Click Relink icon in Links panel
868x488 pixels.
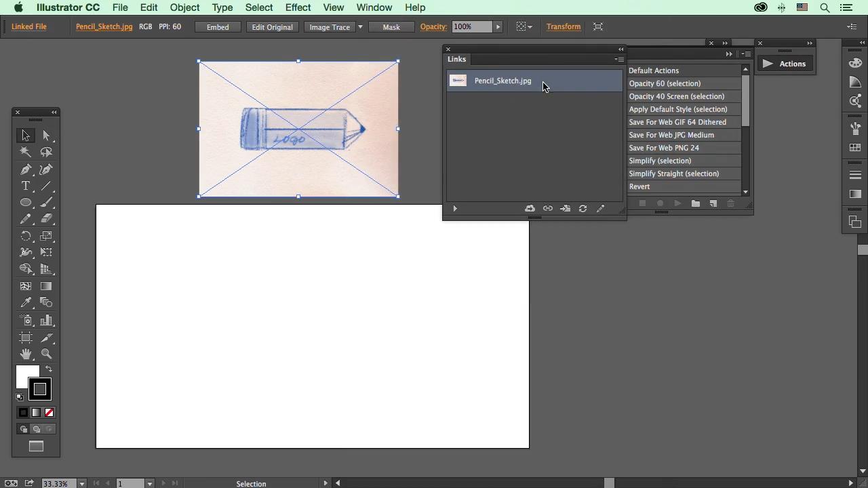[547, 209]
